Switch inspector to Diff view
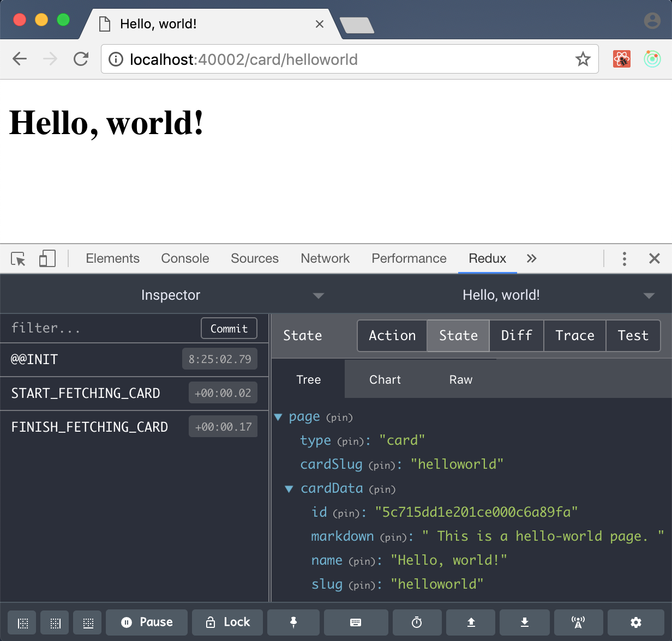This screenshot has height=641, width=672. [517, 336]
